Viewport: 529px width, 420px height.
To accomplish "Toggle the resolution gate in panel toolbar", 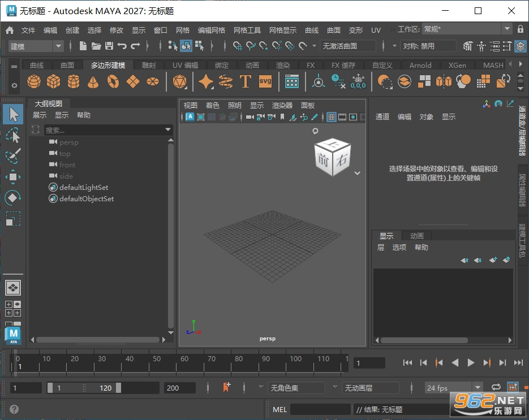I will tap(353, 117).
